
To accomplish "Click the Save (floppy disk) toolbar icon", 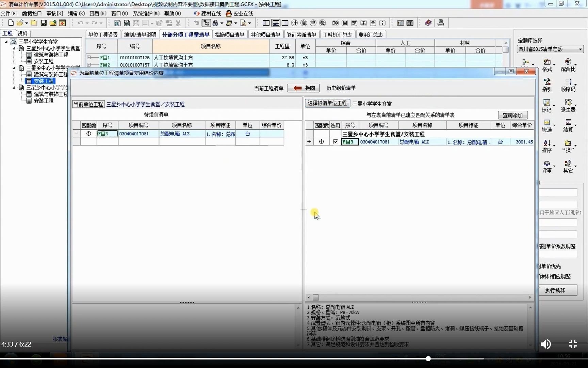I will 44,23.
